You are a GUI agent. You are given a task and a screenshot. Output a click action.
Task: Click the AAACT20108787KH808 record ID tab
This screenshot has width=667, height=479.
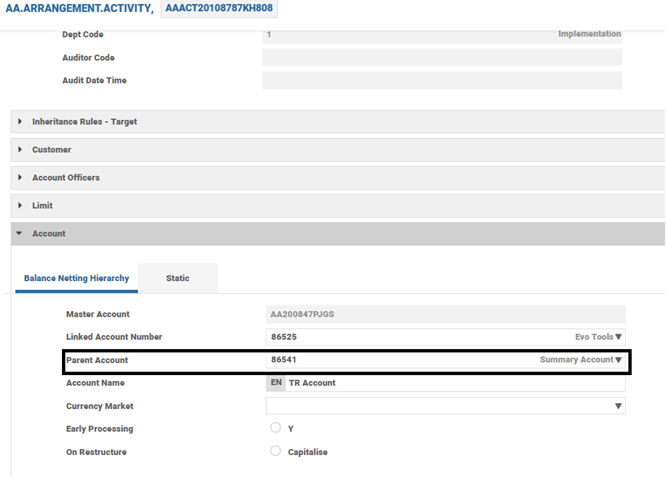coord(218,9)
